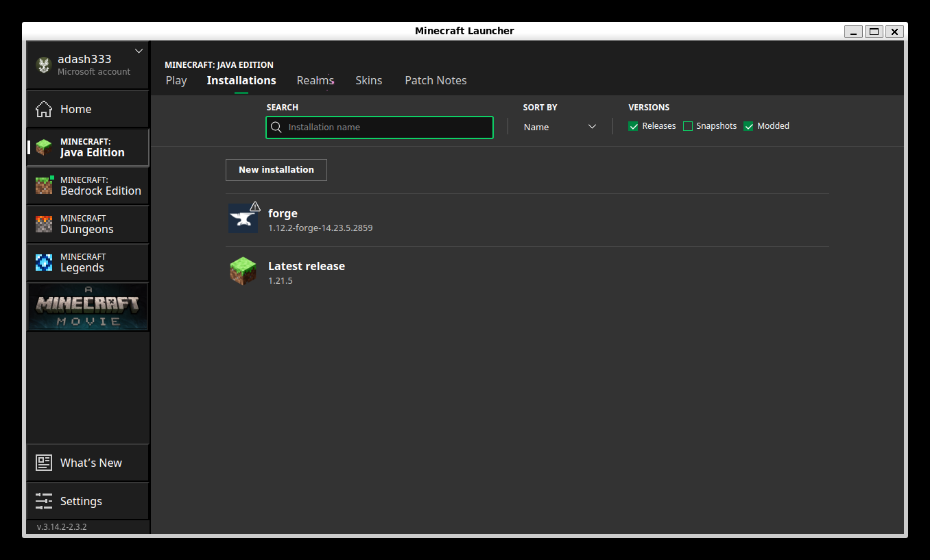Image resolution: width=930 pixels, height=560 pixels.
Task: Click the Java Edition grass block icon
Action: 44,147
